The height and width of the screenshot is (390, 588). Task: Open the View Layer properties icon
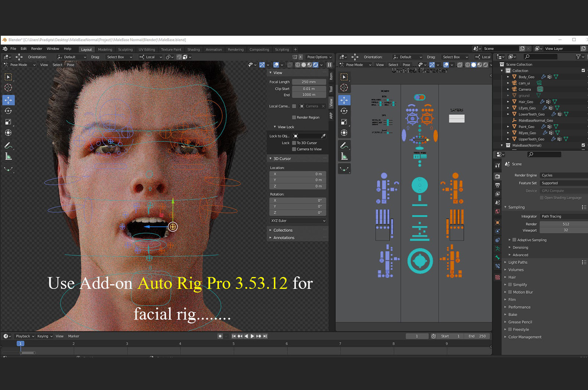tap(498, 194)
